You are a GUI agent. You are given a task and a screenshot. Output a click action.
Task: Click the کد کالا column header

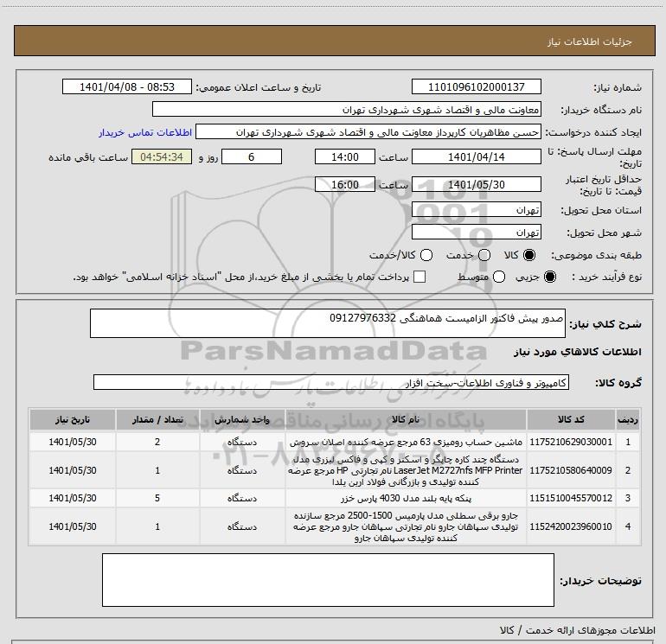(x=571, y=419)
